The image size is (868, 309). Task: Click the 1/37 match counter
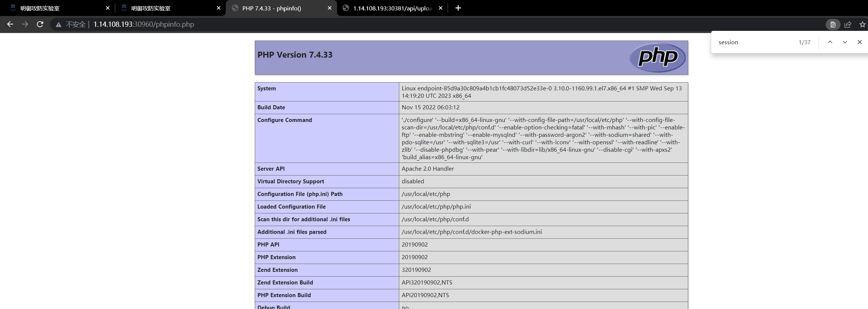[804, 42]
